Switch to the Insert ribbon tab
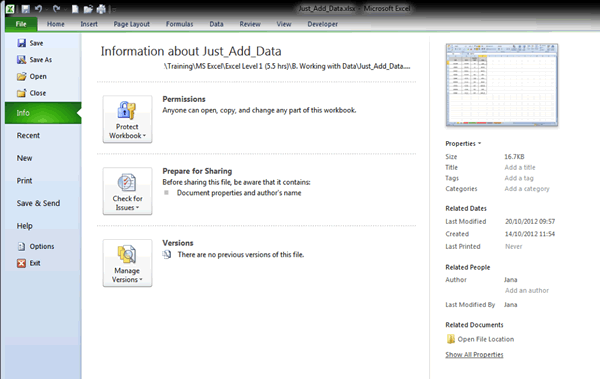Screen dimensions: 600x379 point(89,24)
